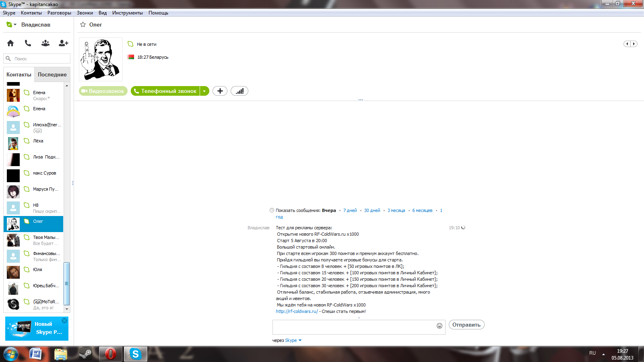The height and width of the screenshot is (362, 644).
Task: Open the Skype home view icon
Action: tap(10, 43)
